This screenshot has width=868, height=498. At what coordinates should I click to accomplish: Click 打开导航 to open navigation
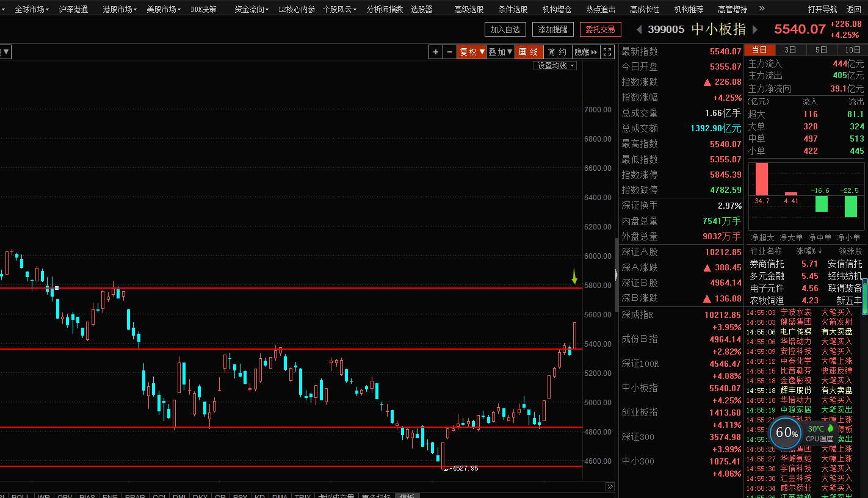coord(822,9)
